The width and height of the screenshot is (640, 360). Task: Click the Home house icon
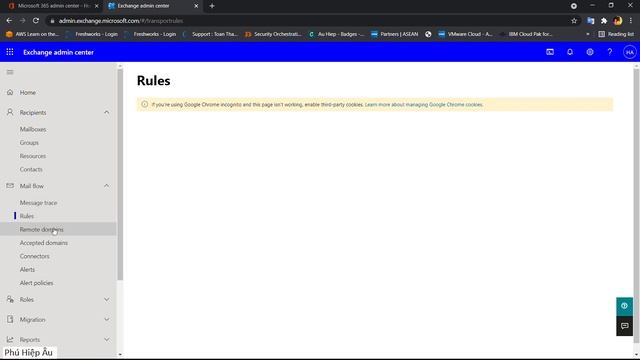tap(10, 92)
